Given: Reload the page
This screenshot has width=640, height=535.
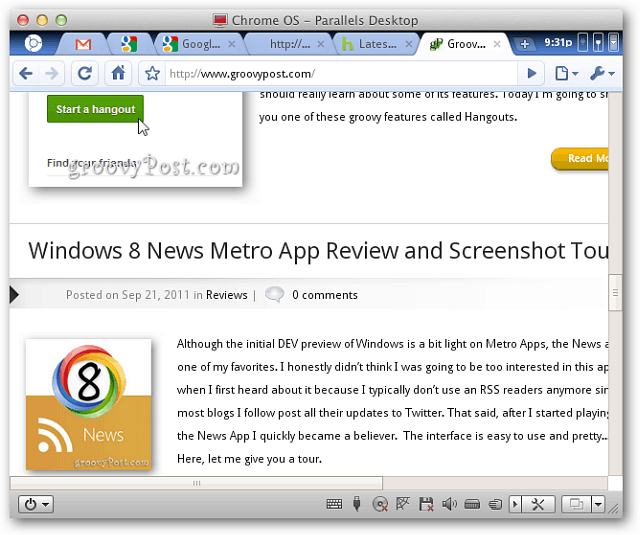Looking at the screenshot, I should [84, 73].
